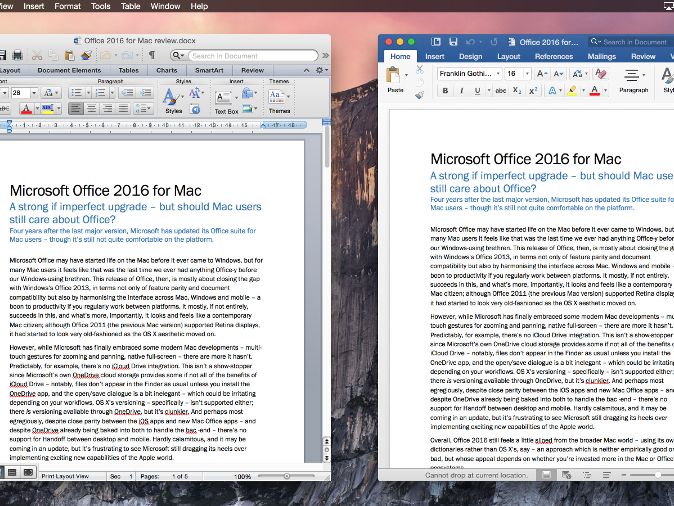Open the line spacing dropdown in Word 2011
The width and height of the screenshot is (674, 506).
click(143, 109)
